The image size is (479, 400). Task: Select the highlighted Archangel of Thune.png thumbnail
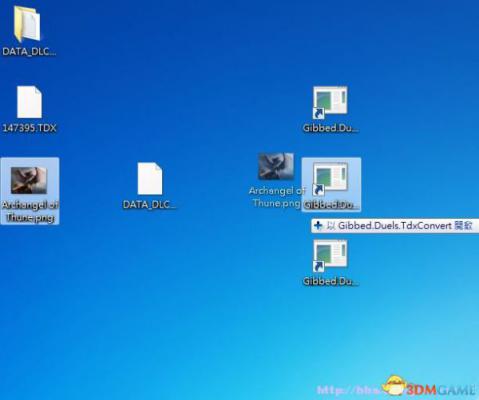(29, 180)
